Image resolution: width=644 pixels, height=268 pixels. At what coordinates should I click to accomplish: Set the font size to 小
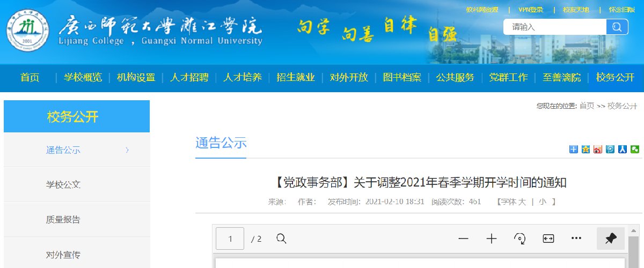tap(543, 202)
